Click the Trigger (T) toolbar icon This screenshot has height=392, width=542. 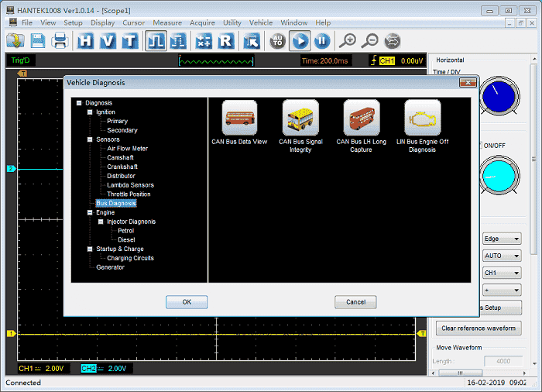point(130,41)
